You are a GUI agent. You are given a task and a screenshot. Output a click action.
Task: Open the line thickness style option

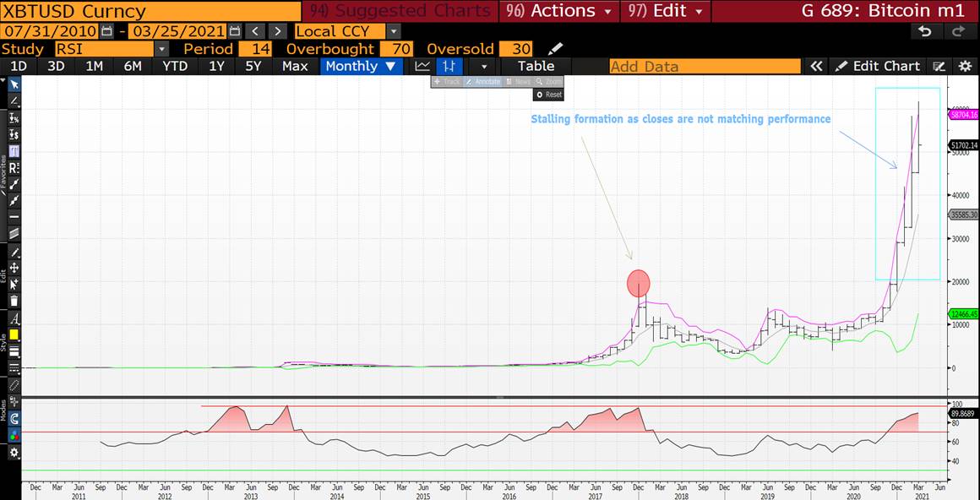click(14, 351)
